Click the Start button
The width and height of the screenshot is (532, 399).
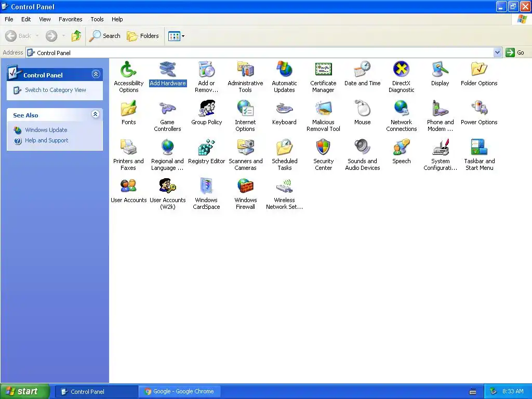pos(25,392)
